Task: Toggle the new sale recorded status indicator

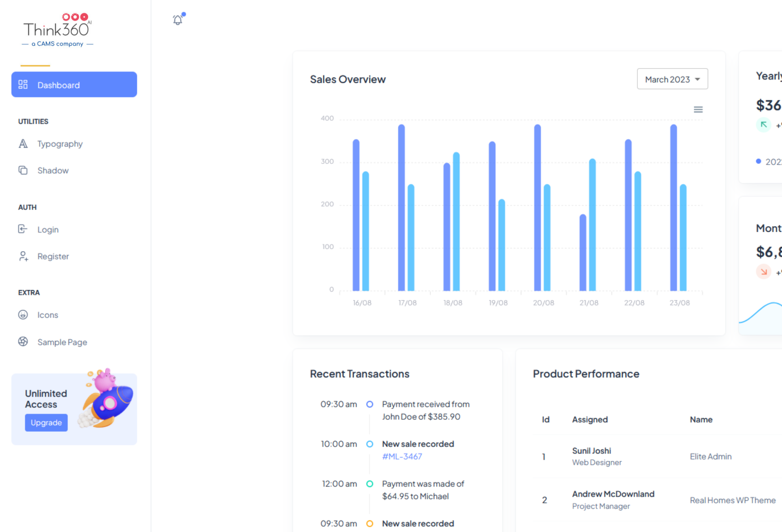Action: (369, 443)
